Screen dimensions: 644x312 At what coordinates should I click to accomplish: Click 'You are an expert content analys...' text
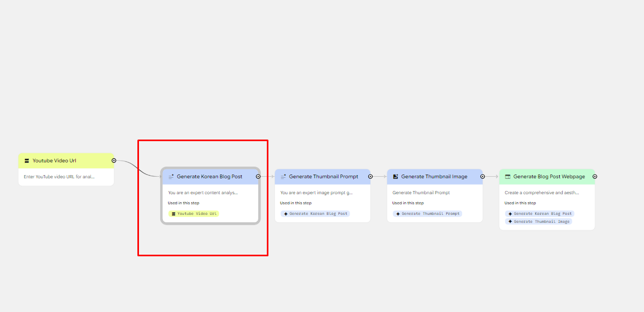203,193
